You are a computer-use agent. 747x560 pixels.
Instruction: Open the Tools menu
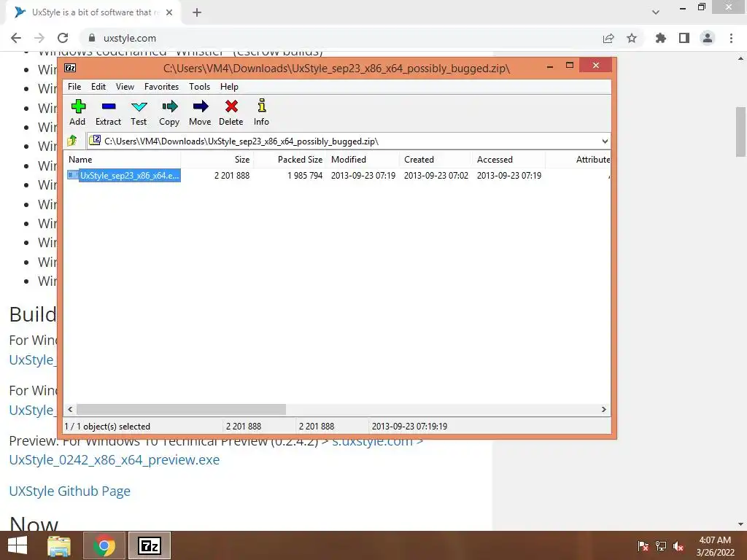199,87
